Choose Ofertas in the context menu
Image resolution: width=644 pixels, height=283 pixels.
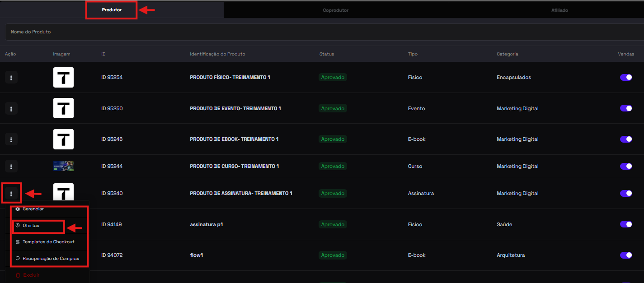pyautogui.click(x=31, y=225)
